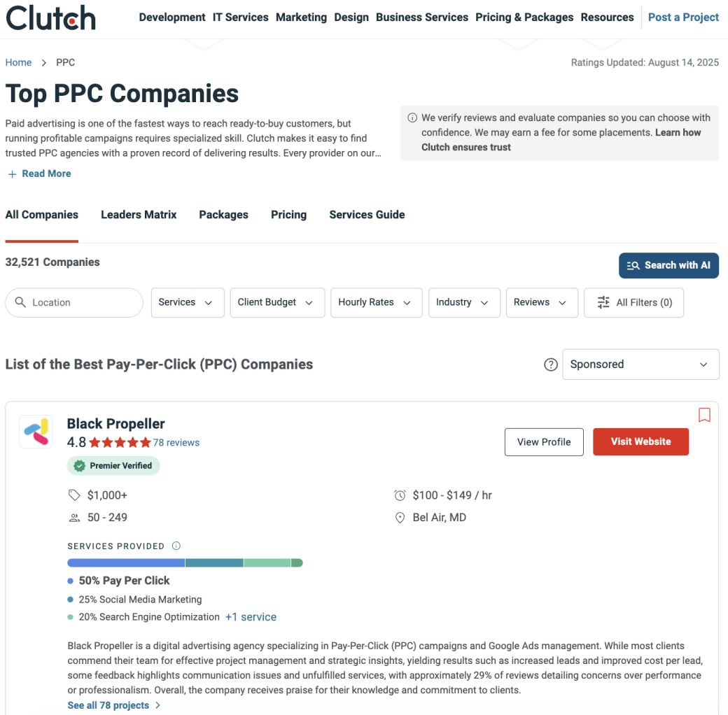Open All Filters panel
The height and width of the screenshot is (715, 728).
pos(633,302)
